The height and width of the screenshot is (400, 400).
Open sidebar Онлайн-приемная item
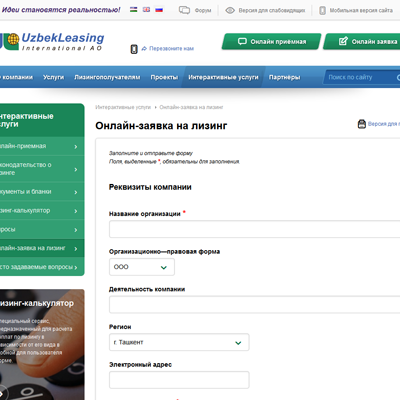(x=42, y=146)
